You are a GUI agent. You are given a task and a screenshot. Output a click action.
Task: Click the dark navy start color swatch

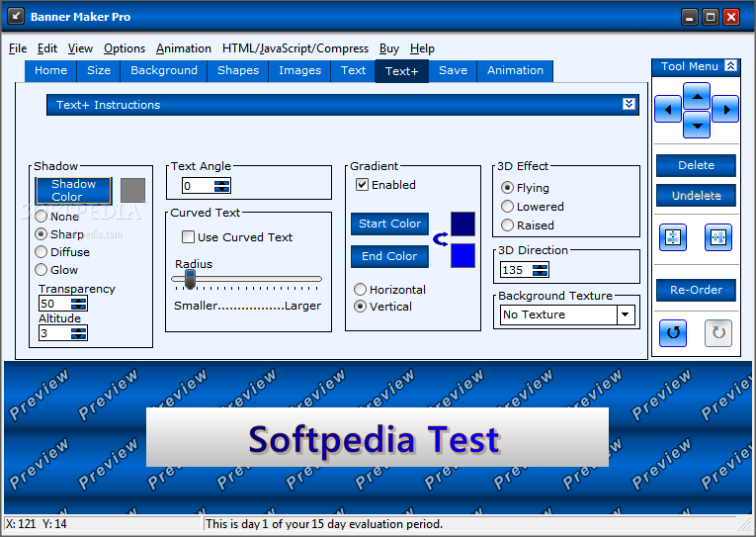(x=462, y=224)
